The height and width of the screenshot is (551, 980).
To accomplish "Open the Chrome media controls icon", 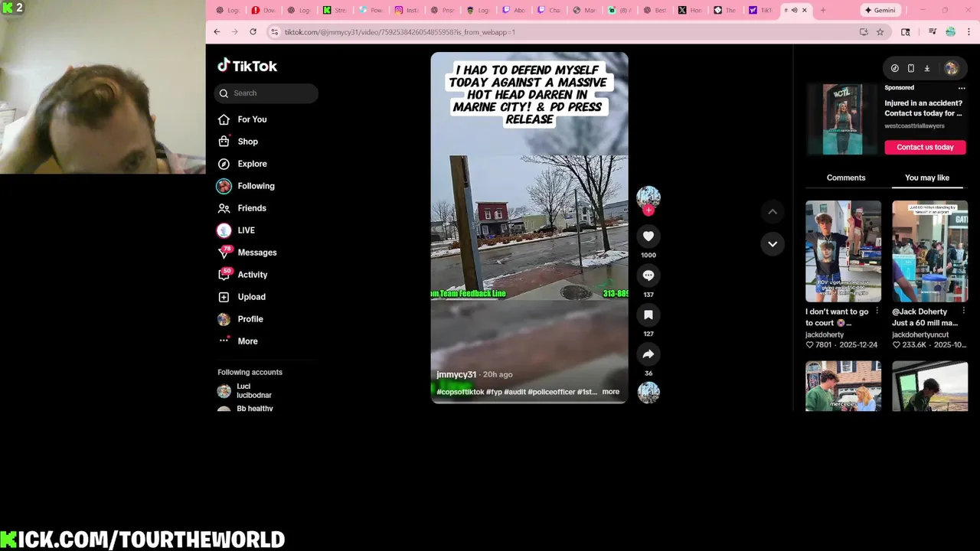I will (x=933, y=32).
